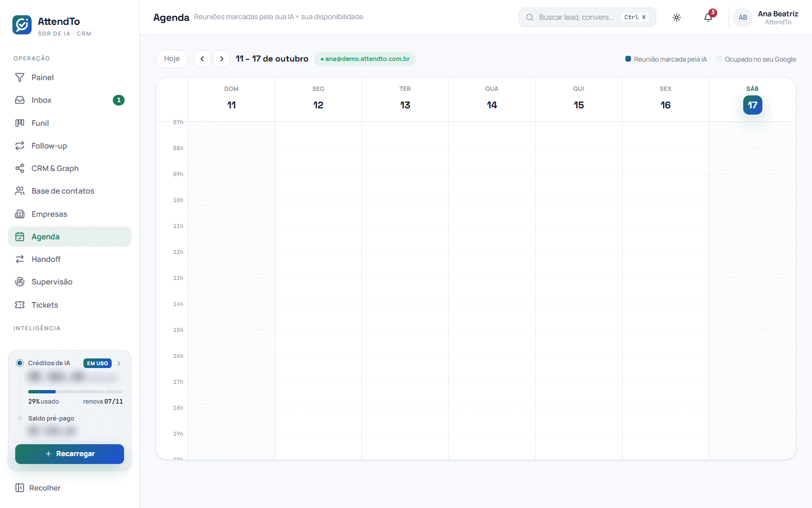The height and width of the screenshot is (508, 812).
Task: Click Reunião marcada pela IA legend
Action: 666,59
